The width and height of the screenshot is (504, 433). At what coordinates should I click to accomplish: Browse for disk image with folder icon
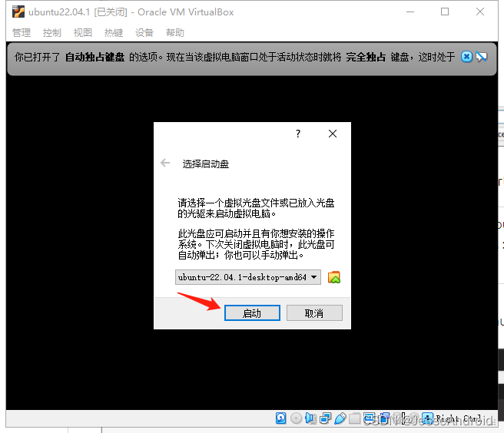point(334,277)
